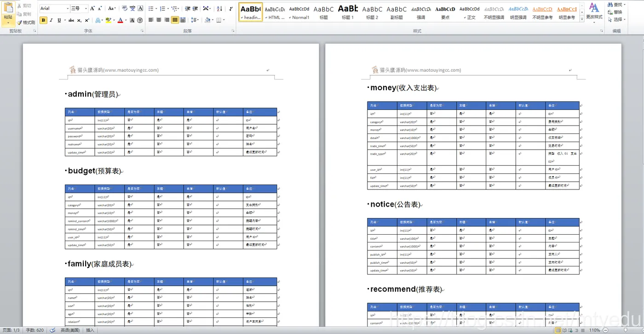Toggle Bold formatting
This screenshot has height=334, width=644.
coord(43,20)
